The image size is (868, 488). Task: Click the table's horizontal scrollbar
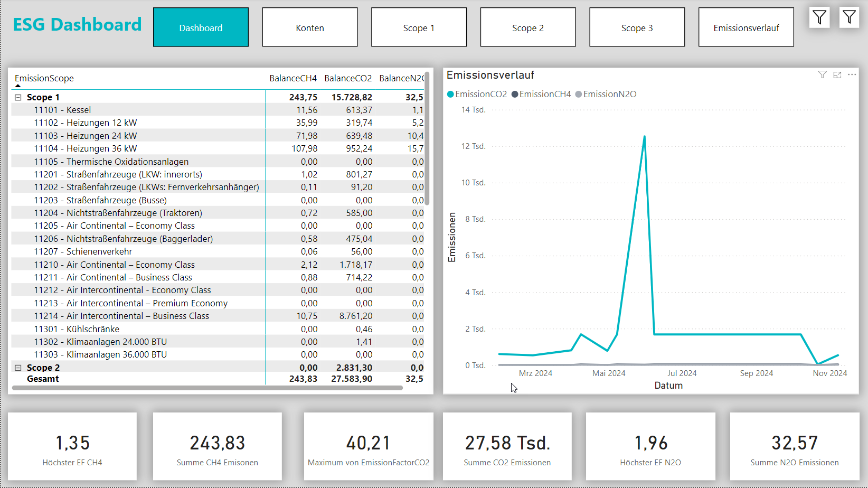pos(207,388)
